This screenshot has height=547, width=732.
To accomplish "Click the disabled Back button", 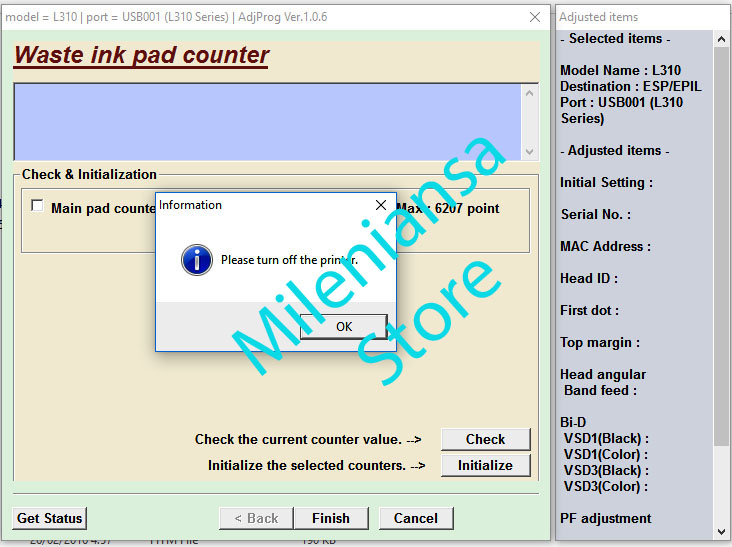I will click(x=256, y=518).
